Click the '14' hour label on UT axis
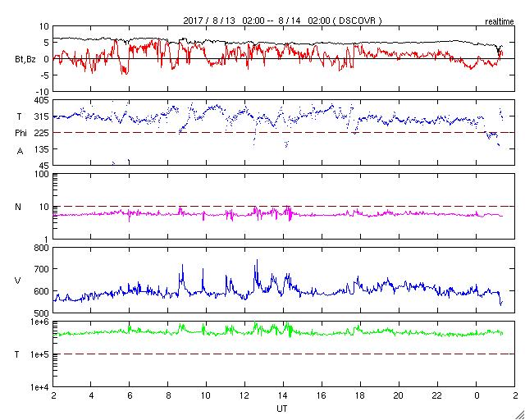This screenshot has width=525, height=420. pyautogui.click(x=284, y=395)
